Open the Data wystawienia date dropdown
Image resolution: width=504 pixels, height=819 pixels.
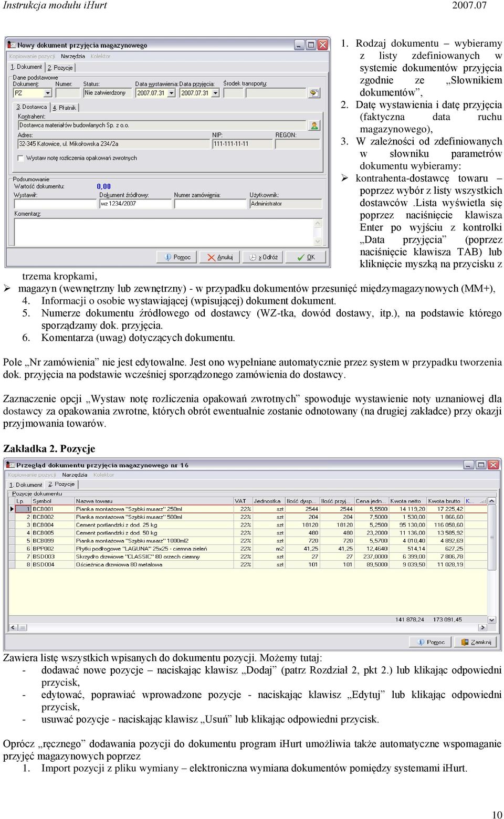171,93
